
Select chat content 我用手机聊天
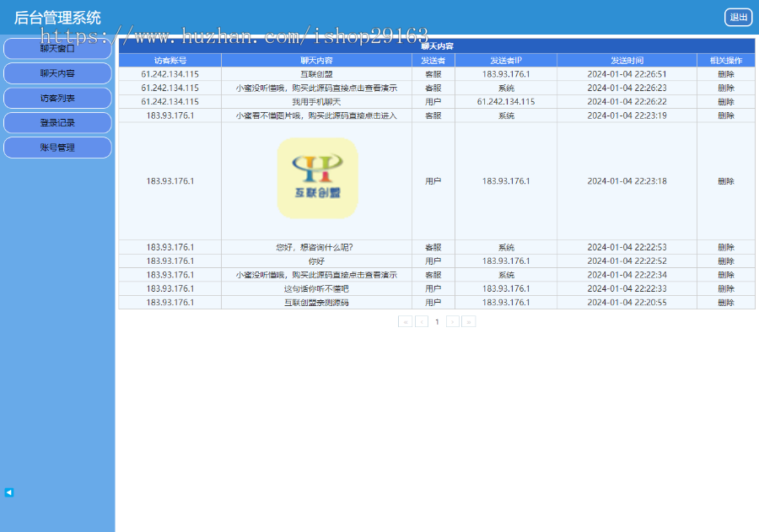316,102
